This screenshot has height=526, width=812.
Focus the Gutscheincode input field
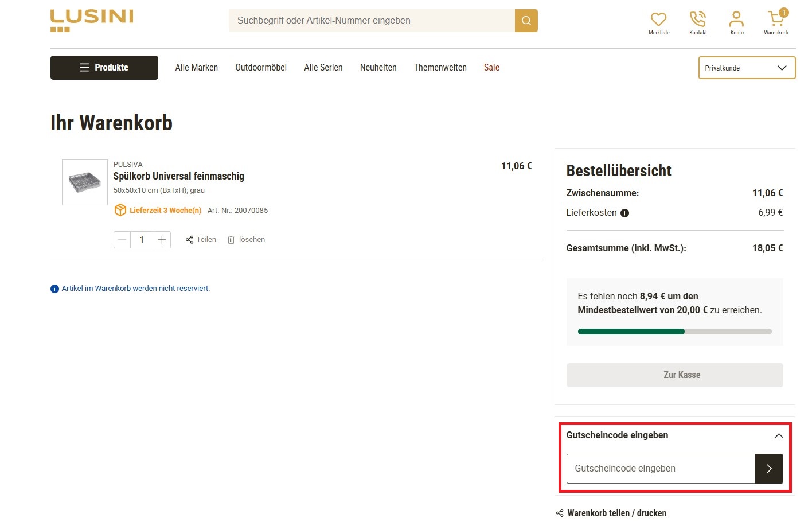tap(661, 469)
